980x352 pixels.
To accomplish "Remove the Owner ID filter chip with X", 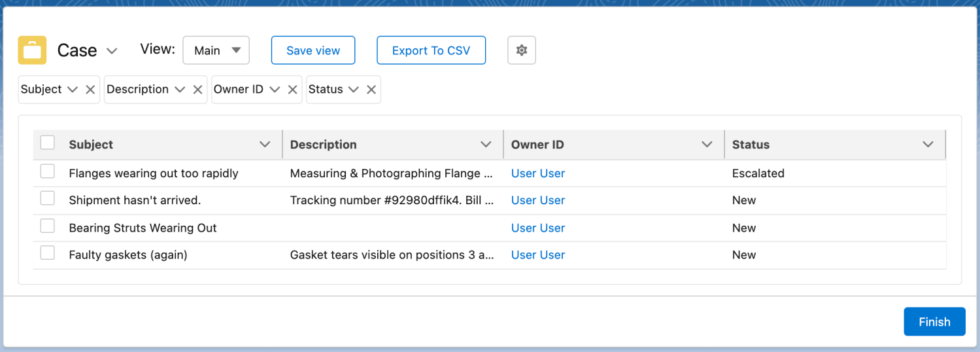I will click(292, 90).
